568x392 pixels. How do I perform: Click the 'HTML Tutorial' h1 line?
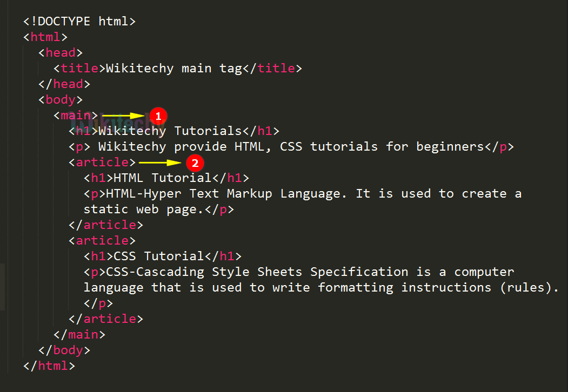(x=166, y=178)
